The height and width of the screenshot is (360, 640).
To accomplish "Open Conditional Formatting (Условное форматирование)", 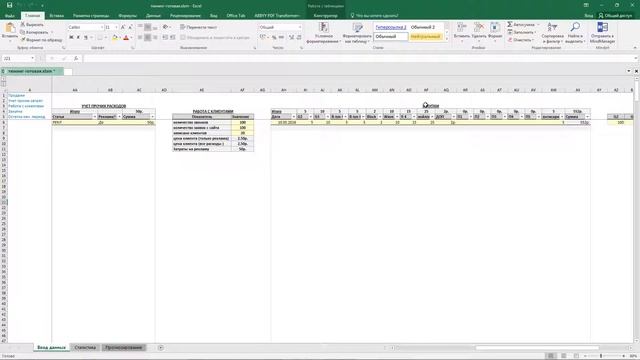I will pos(323,33).
